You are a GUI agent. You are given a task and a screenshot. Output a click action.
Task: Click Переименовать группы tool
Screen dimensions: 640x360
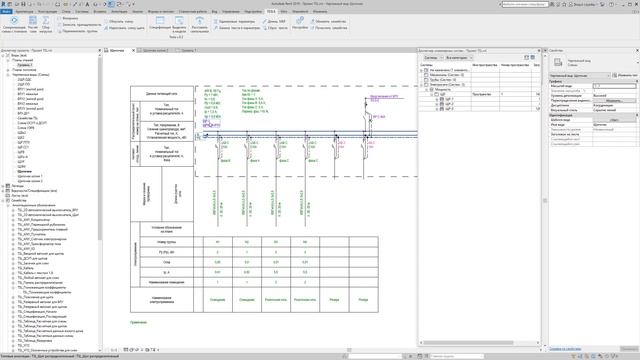(77, 31)
